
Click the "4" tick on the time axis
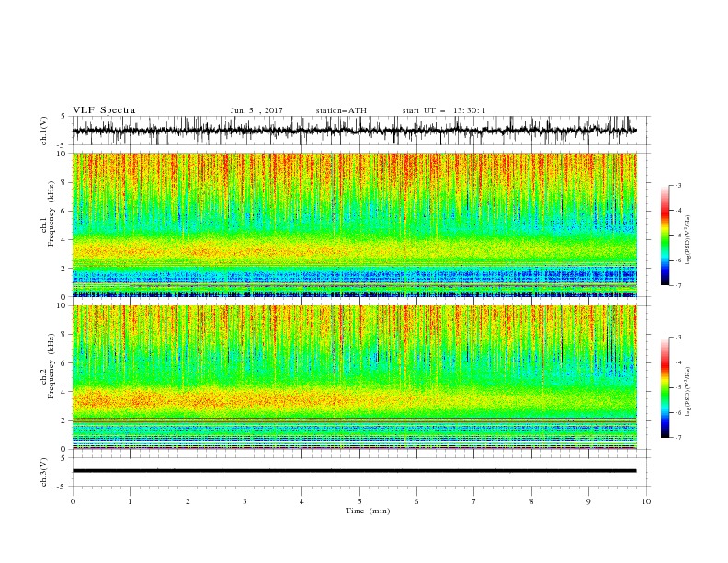[302, 501]
